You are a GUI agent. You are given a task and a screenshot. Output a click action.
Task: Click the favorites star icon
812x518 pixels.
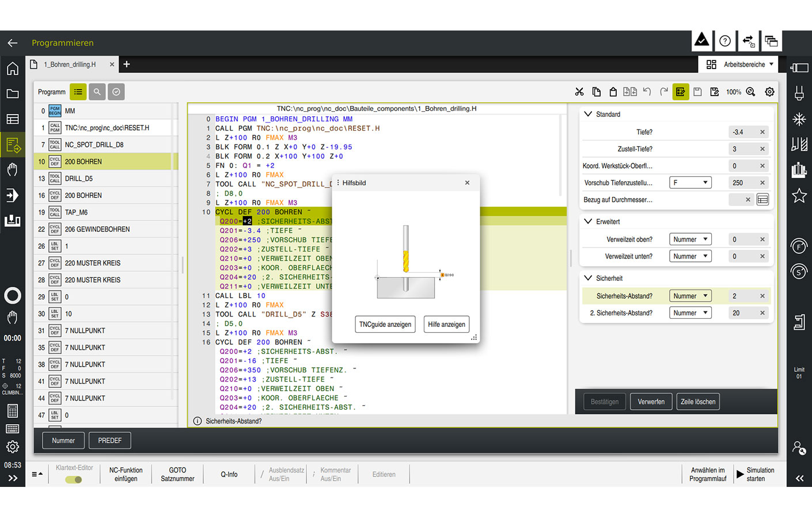click(x=799, y=196)
